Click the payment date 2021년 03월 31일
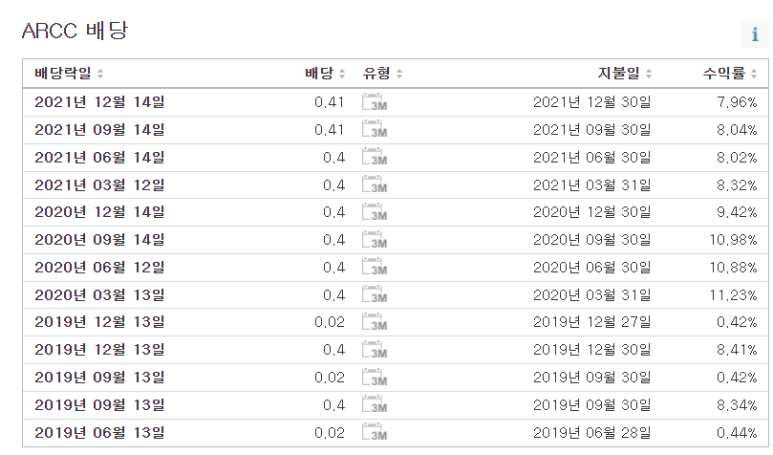 [x=592, y=185]
